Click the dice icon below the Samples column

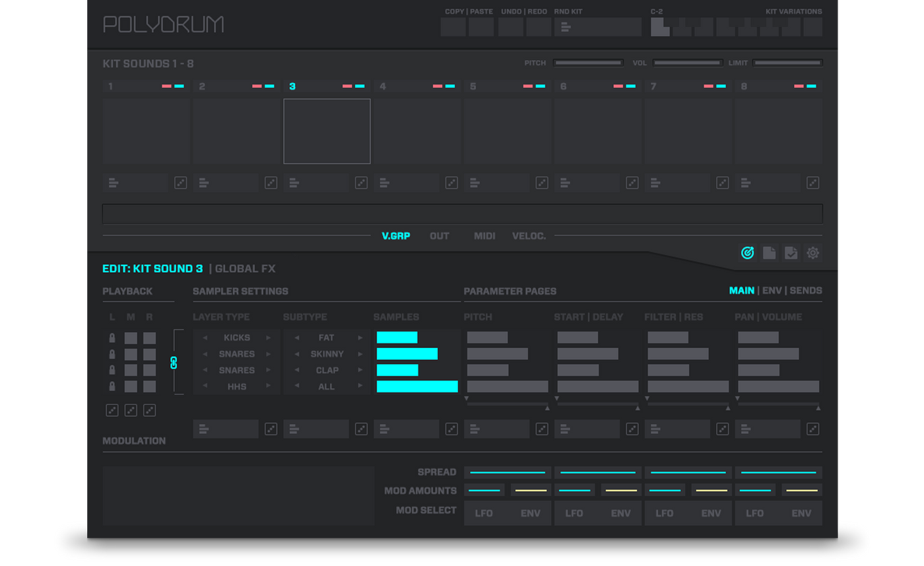tap(451, 429)
